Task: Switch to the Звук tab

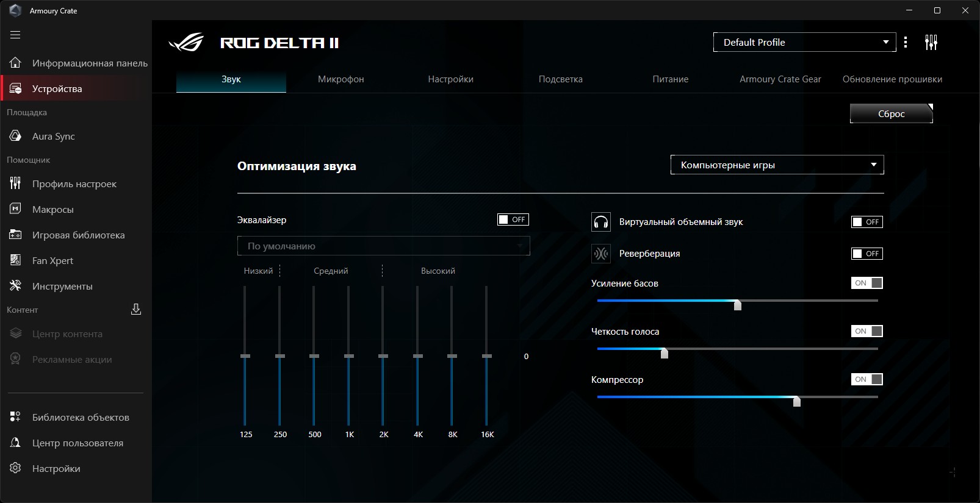Action: [231, 79]
